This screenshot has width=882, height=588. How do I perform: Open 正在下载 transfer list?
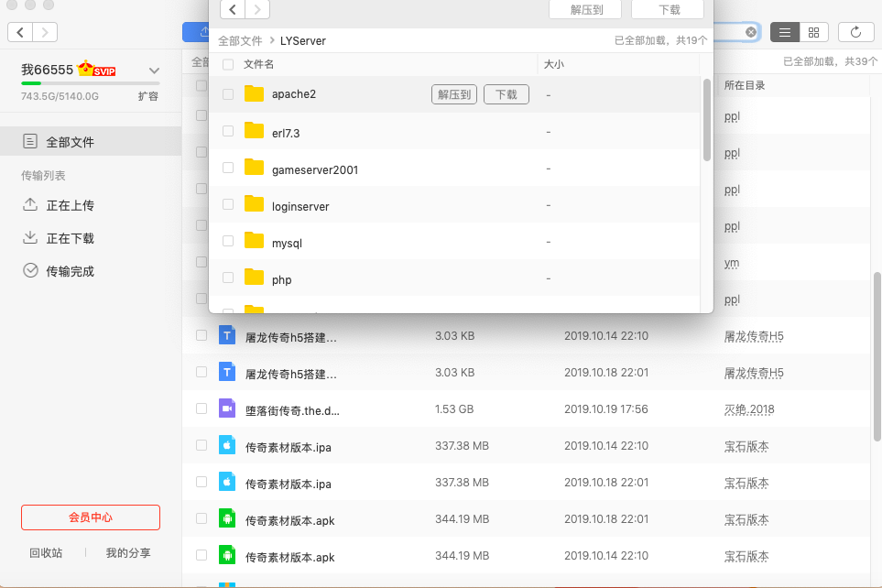pyautogui.click(x=71, y=238)
